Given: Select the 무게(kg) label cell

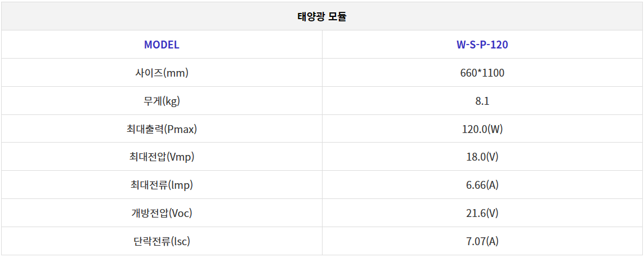Looking at the screenshot, I should [x=162, y=101].
